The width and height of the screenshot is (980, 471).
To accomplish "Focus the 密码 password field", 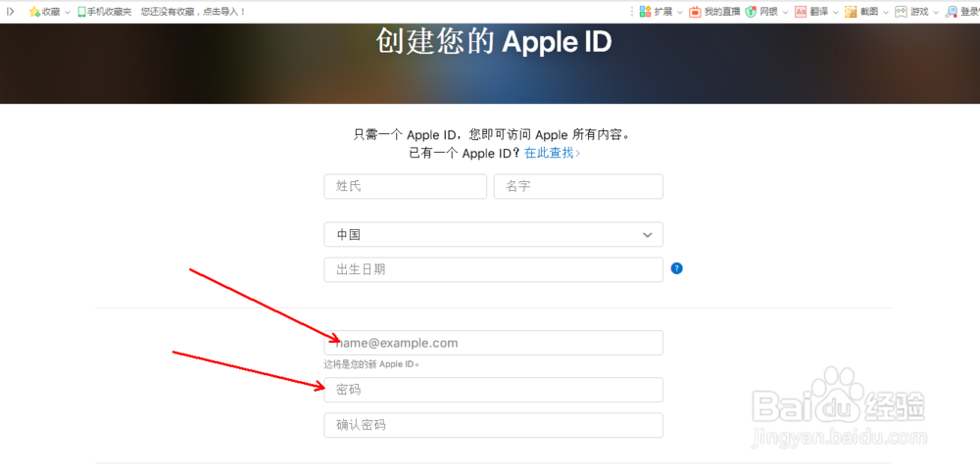I will [493, 390].
